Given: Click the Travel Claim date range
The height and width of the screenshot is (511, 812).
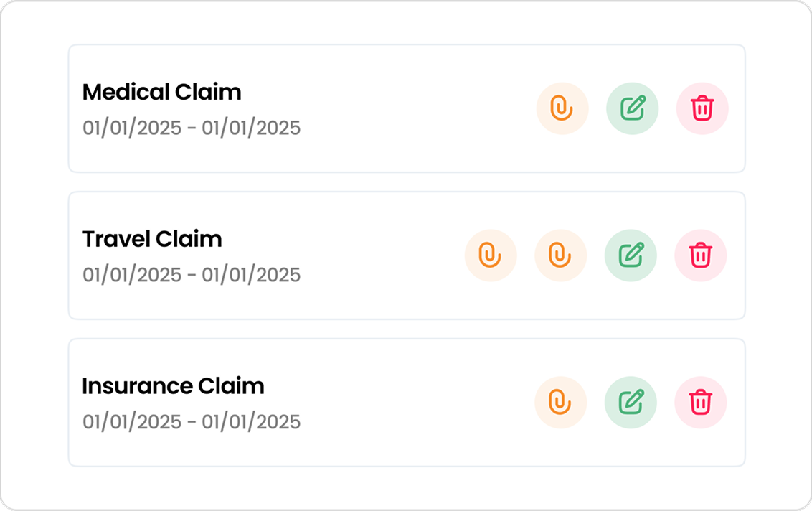Looking at the screenshot, I should click(192, 275).
